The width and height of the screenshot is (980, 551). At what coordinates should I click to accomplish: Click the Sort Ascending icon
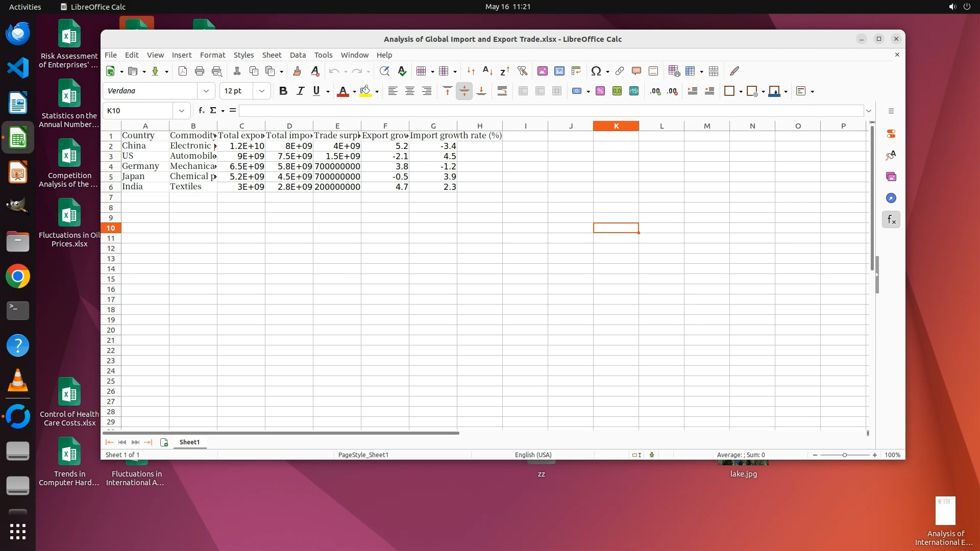tap(487, 71)
